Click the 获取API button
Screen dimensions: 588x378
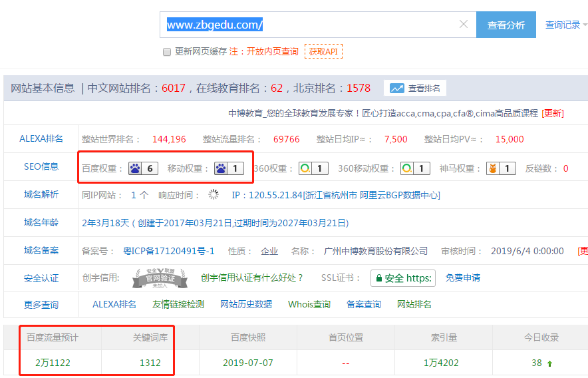tap(323, 51)
